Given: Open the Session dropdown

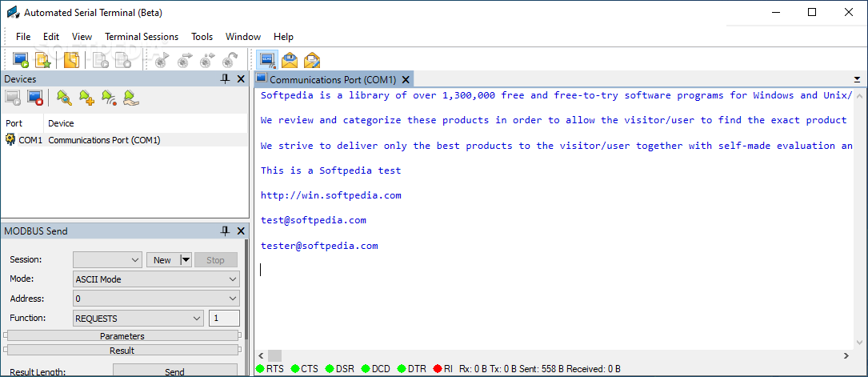Looking at the screenshot, I should [108, 259].
